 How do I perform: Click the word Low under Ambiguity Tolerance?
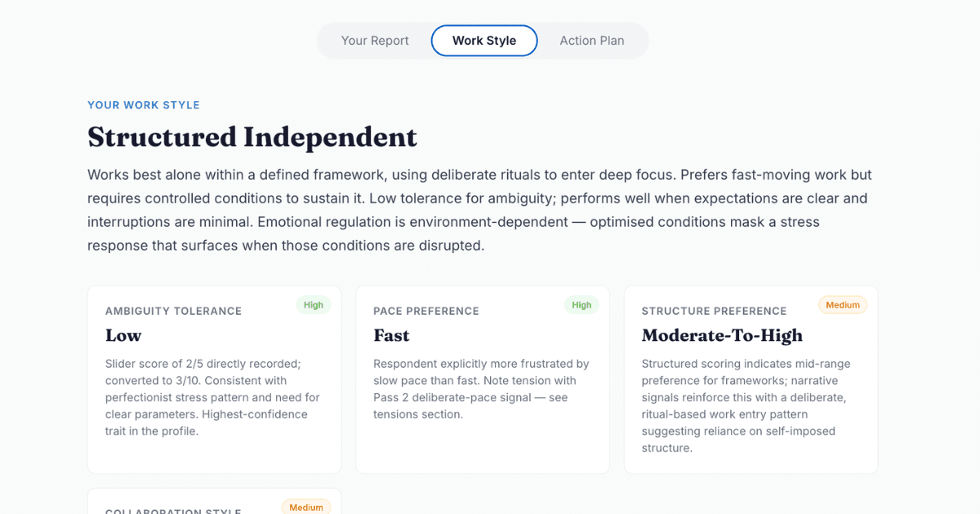[x=122, y=335]
